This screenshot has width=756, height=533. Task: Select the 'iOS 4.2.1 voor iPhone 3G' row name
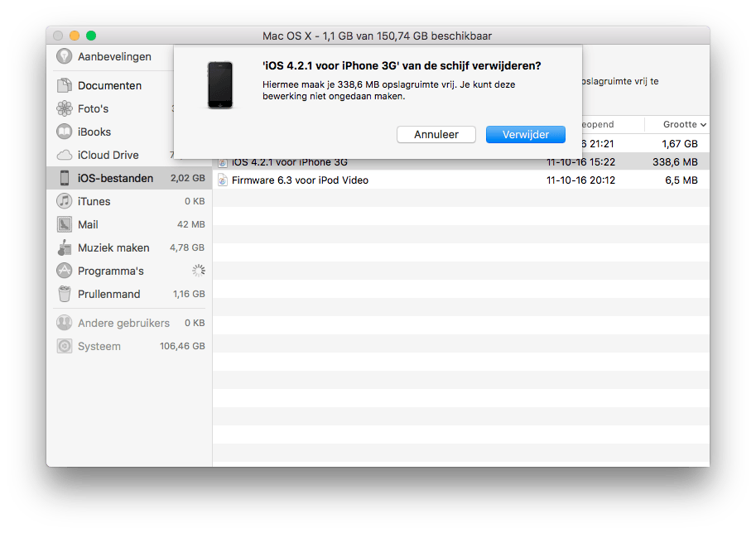click(x=289, y=163)
